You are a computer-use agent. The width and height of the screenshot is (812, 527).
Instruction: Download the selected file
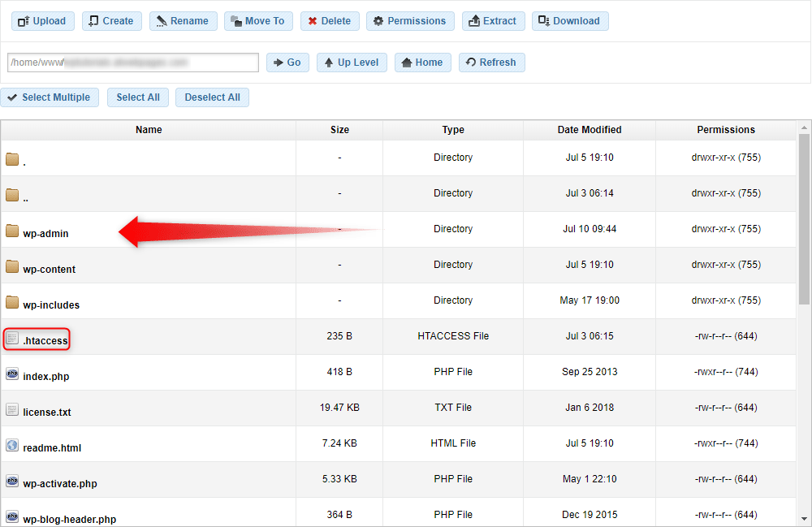click(x=570, y=21)
